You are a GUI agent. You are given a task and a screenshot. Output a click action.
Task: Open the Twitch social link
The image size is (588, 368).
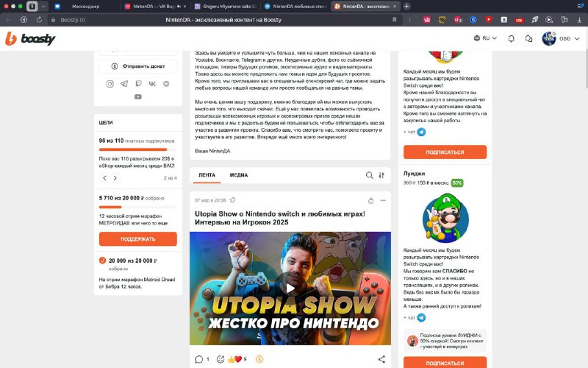point(138,84)
